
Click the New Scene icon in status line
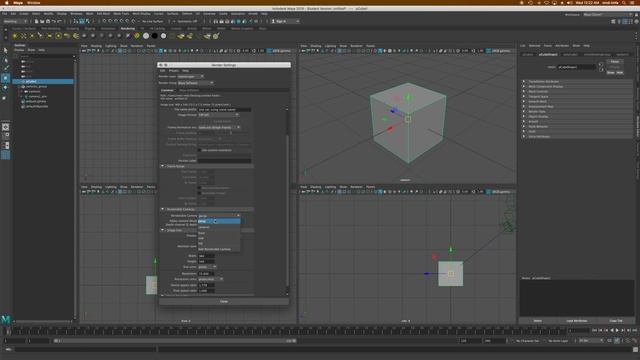[x=36, y=21]
